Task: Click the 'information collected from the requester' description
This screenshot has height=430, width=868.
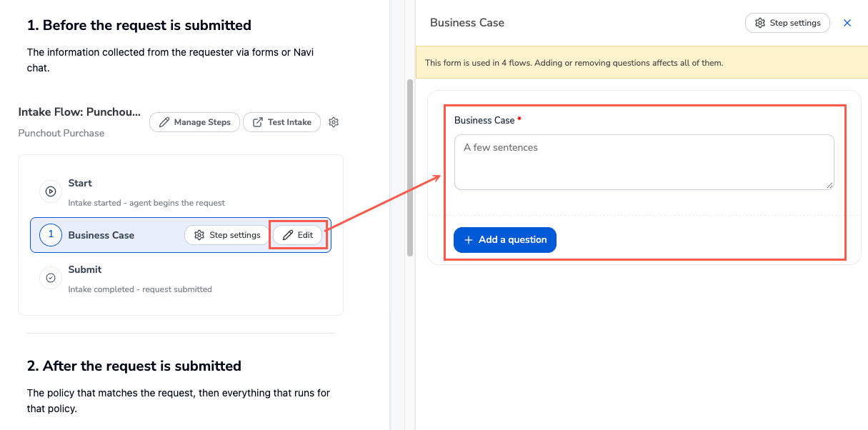Action: tap(171, 59)
